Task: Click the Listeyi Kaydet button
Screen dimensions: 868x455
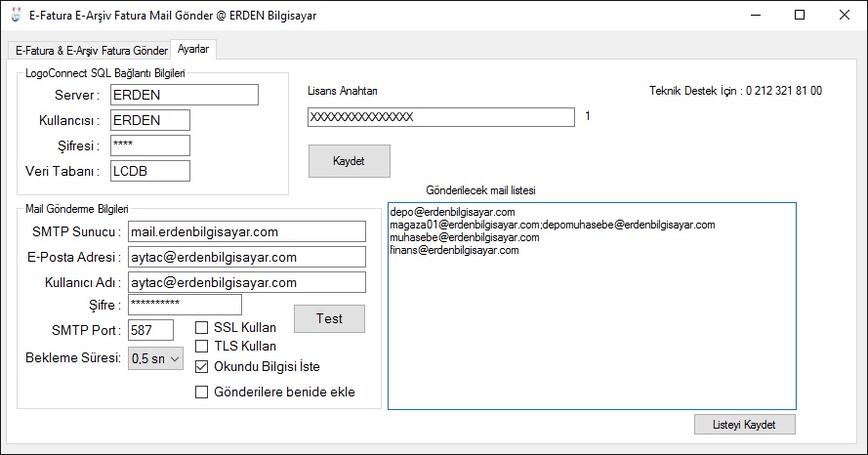Action: click(x=745, y=424)
